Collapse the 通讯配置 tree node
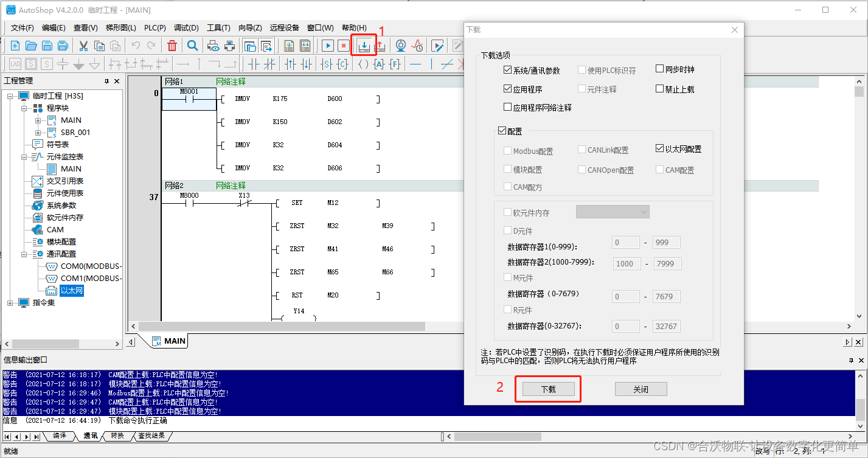 tap(24, 254)
